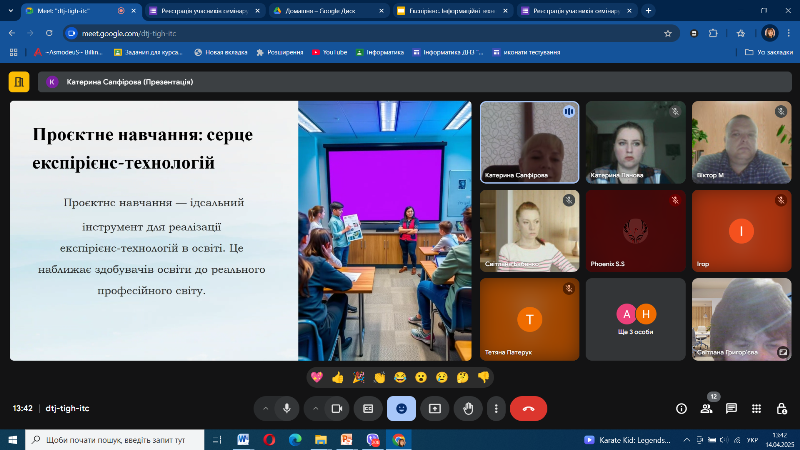Viewport: 800px width, 450px height.
Task: Expand the audio settings arrow beside microphone
Action: pyautogui.click(x=264, y=408)
